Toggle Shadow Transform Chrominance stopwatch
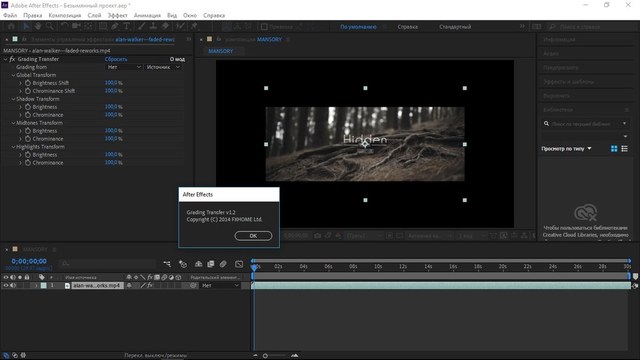This screenshot has width=640, height=360. (x=28, y=115)
